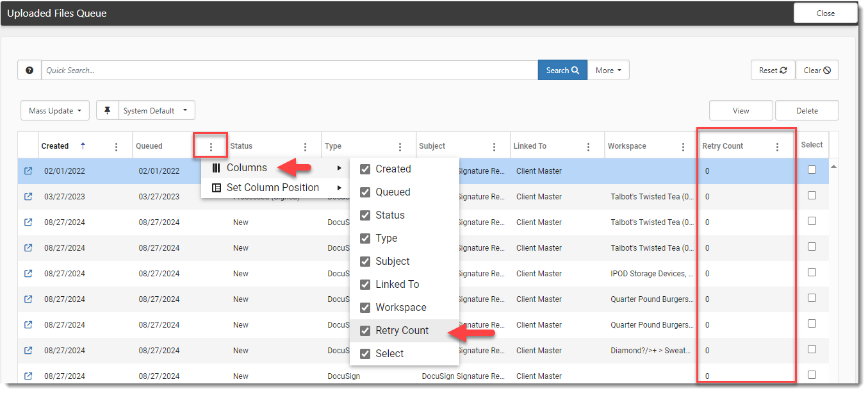Expand the More search options dropdown
This screenshot has width=868, height=393.
click(x=608, y=71)
